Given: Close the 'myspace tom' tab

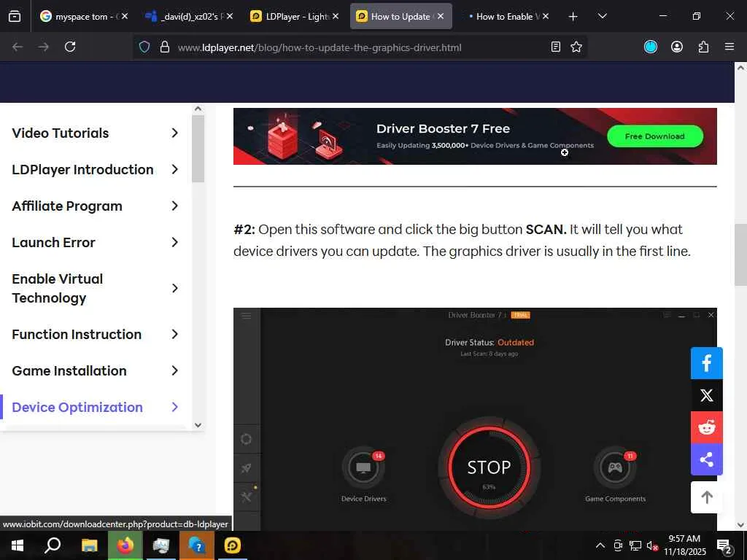Looking at the screenshot, I should click(125, 16).
